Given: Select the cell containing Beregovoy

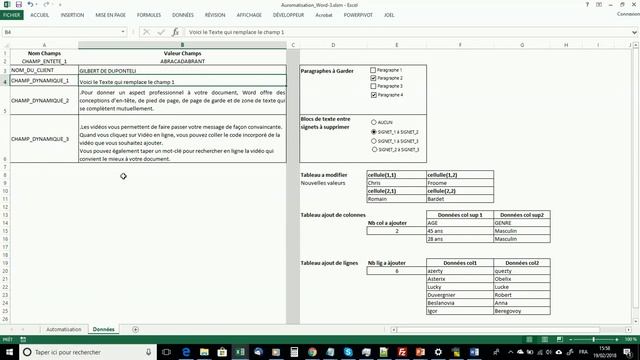Looking at the screenshot, I should [522, 311].
